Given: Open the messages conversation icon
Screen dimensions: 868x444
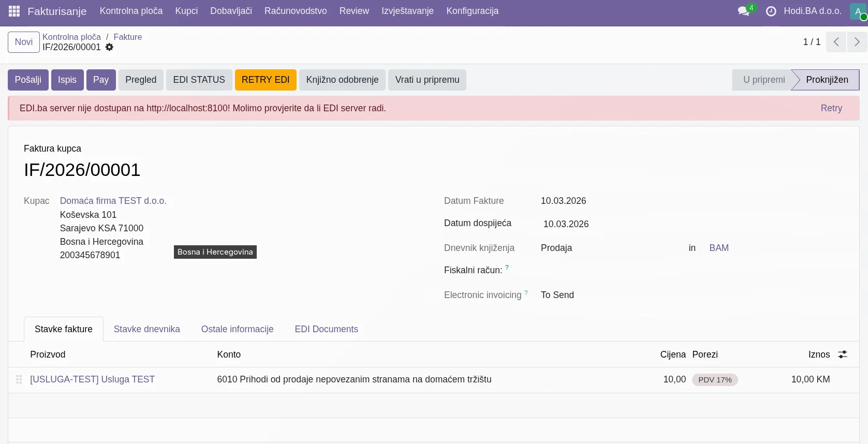Looking at the screenshot, I should (744, 11).
